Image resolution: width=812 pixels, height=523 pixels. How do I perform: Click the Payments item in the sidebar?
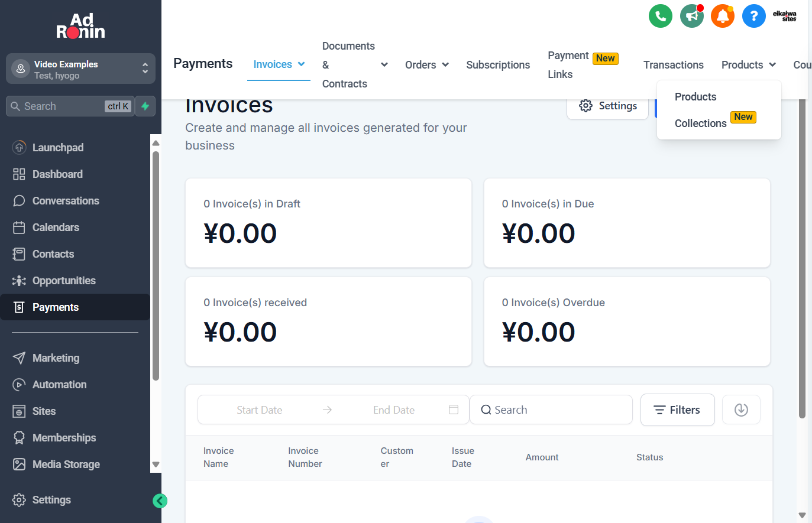(x=75, y=307)
